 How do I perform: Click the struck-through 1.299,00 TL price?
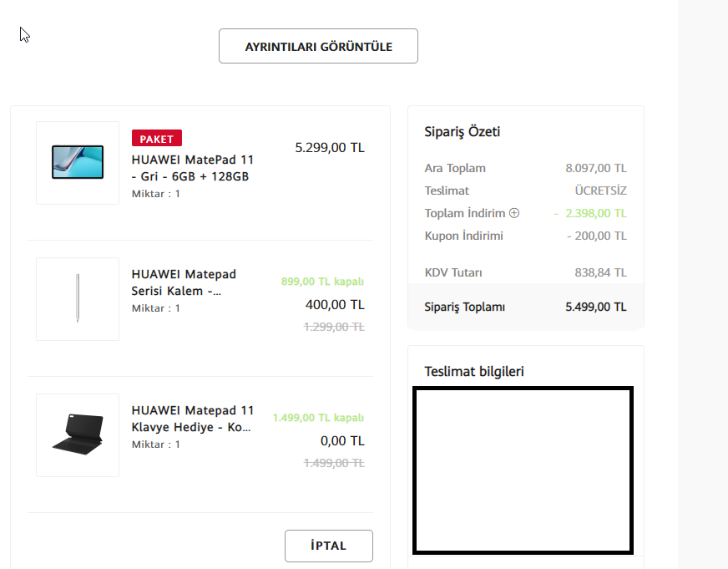334,327
